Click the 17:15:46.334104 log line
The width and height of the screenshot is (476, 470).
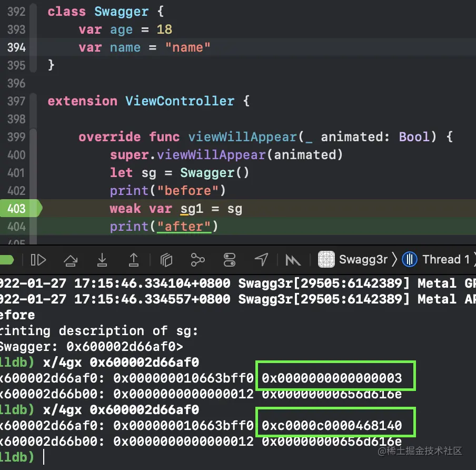click(238, 283)
